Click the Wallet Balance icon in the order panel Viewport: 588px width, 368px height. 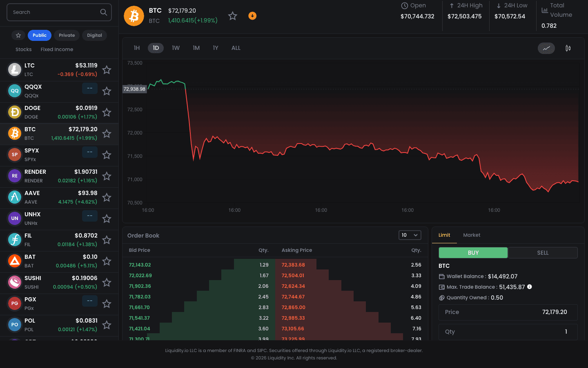coord(442,276)
